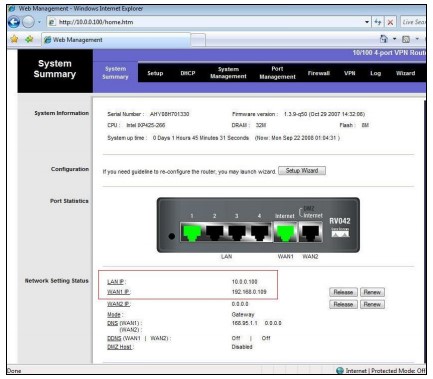Click the LAN IP value 10.0.0.100
This screenshot has height=379, width=433.
click(244, 282)
